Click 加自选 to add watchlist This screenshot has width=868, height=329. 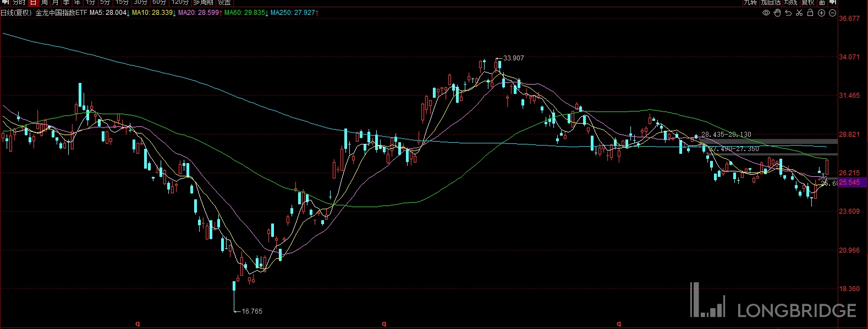771,2
